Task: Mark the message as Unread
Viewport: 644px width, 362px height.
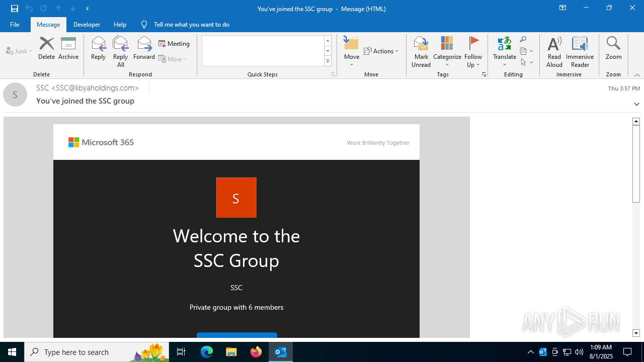Action: coord(421,52)
